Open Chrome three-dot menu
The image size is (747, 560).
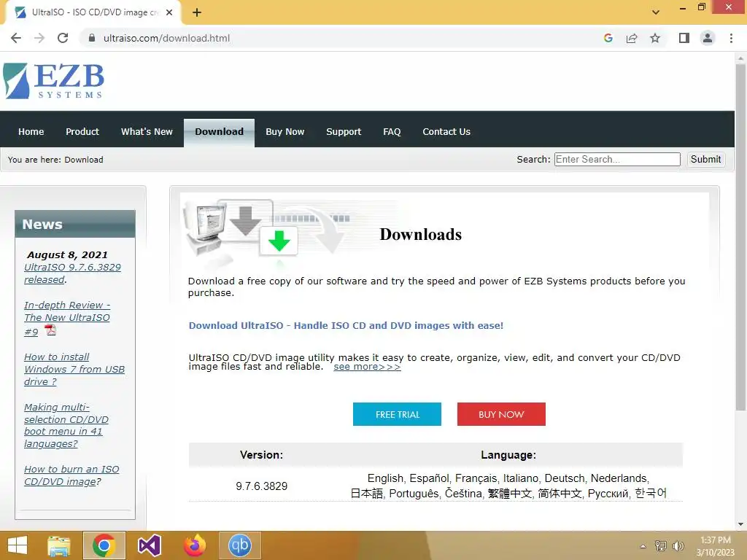click(x=731, y=38)
